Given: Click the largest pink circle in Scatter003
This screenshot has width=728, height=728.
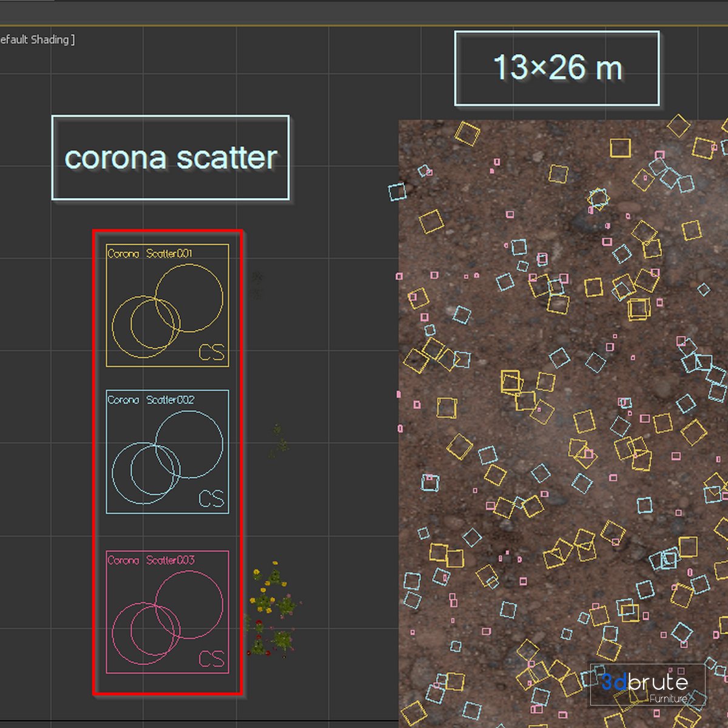Looking at the screenshot, I should point(189,605).
